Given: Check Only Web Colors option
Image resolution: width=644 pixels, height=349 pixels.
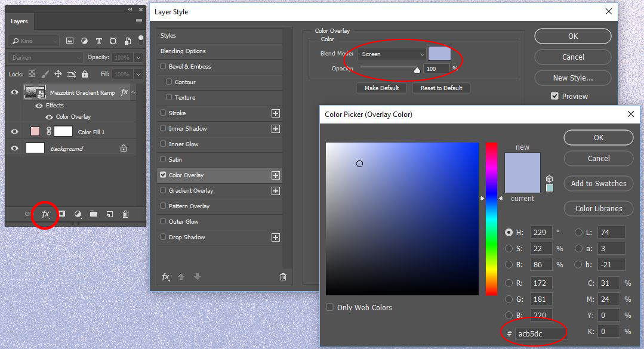Looking at the screenshot, I should (330, 307).
